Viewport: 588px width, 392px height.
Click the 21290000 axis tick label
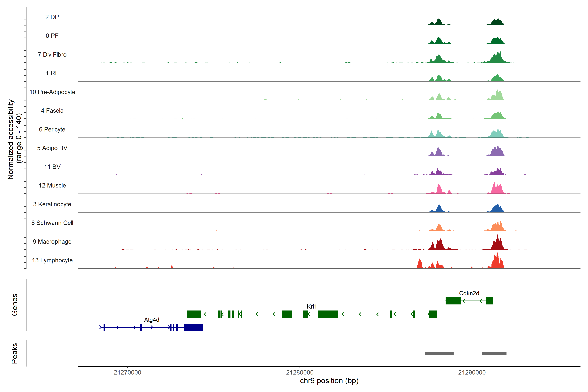click(x=472, y=373)
